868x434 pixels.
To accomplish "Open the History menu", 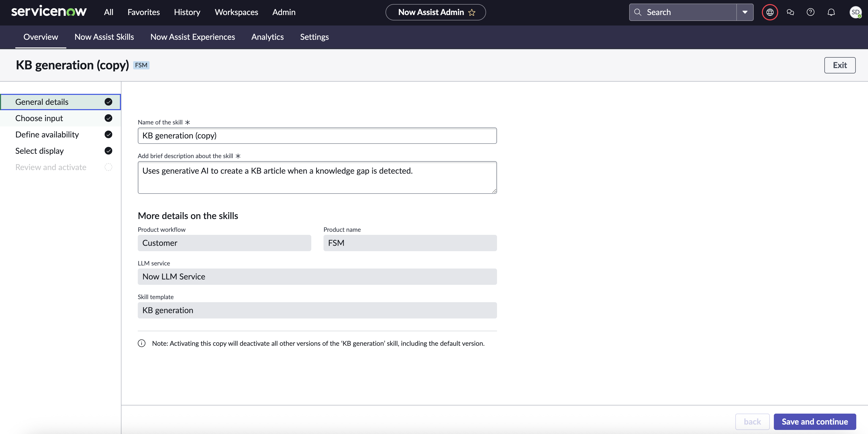I will click(x=187, y=12).
